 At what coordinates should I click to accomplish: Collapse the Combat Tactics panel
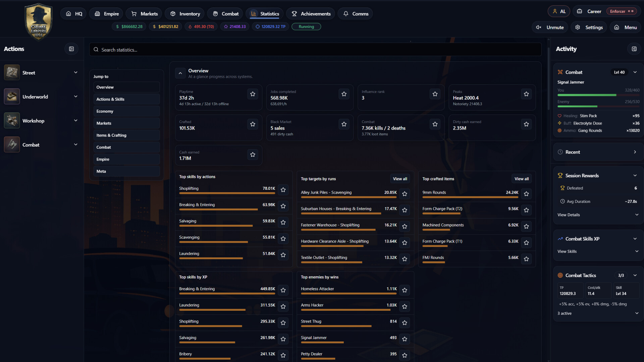(636, 275)
